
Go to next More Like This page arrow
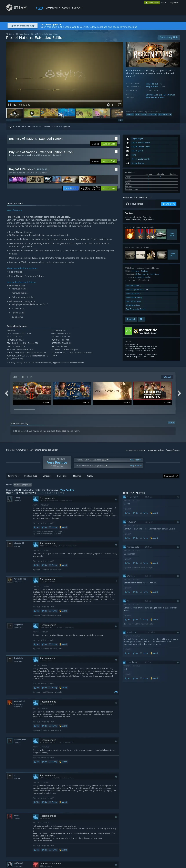(179, 393)
